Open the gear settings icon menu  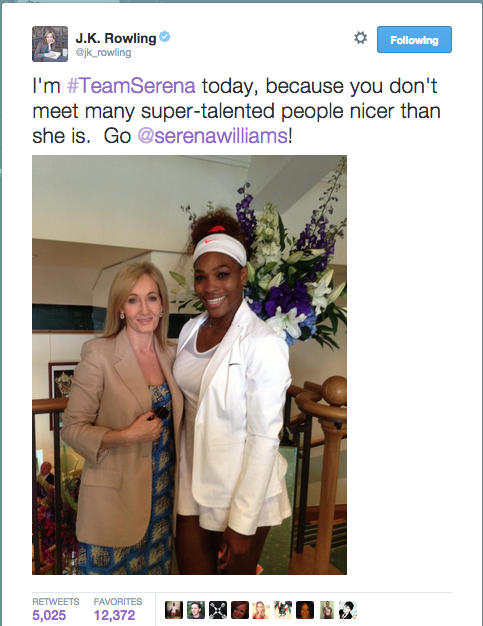click(360, 38)
